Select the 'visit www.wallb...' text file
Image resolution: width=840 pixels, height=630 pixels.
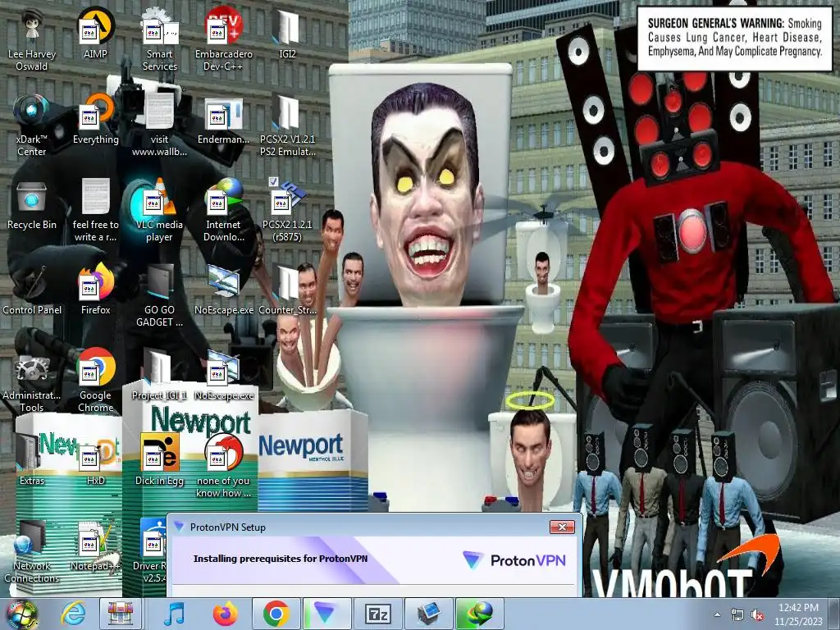159,125
